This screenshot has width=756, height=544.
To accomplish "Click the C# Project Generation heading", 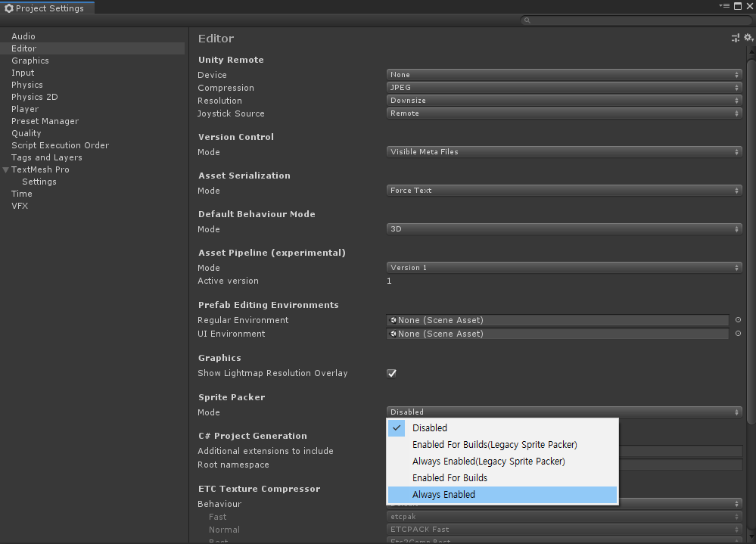I will point(253,436).
